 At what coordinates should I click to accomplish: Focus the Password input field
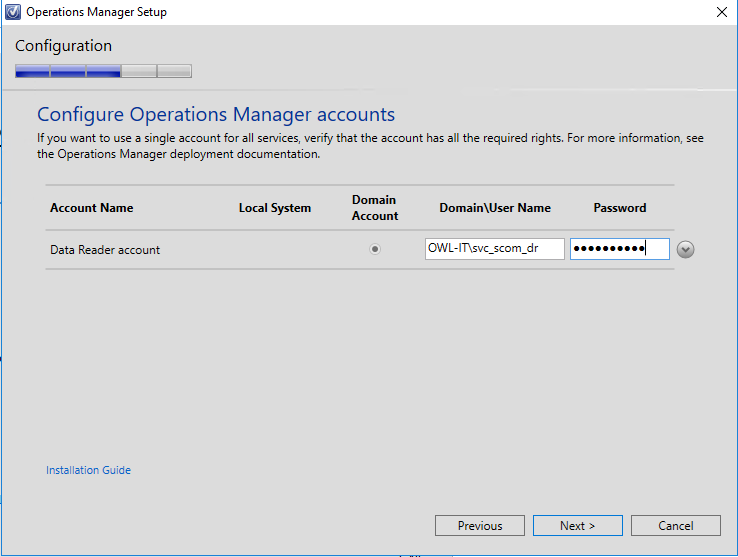619,249
